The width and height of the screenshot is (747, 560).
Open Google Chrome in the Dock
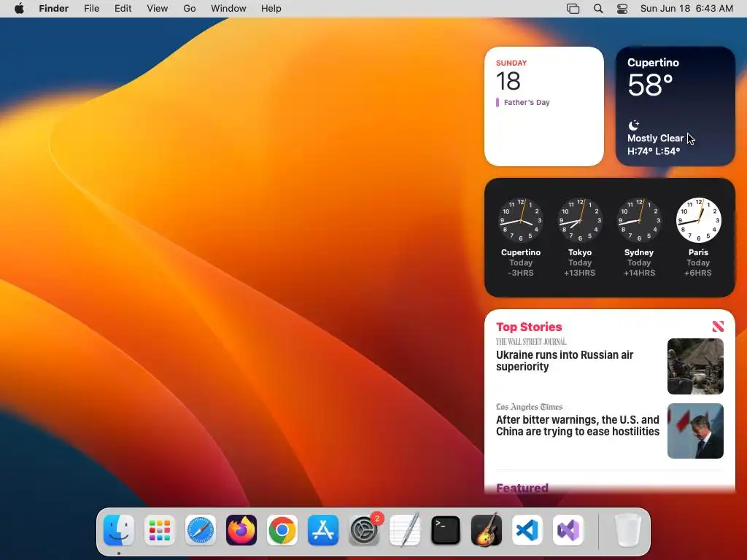[x=282, y=530]
